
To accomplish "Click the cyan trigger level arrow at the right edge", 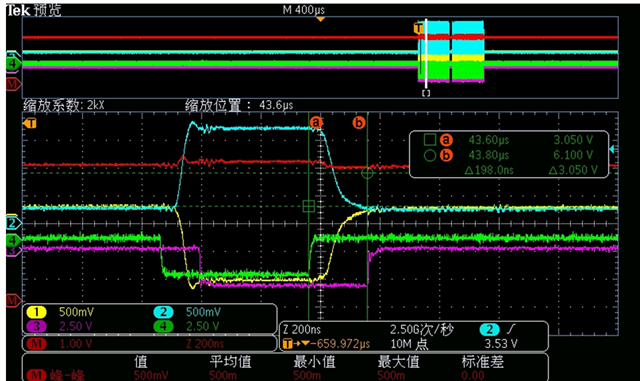I will (x=612, y=149).
